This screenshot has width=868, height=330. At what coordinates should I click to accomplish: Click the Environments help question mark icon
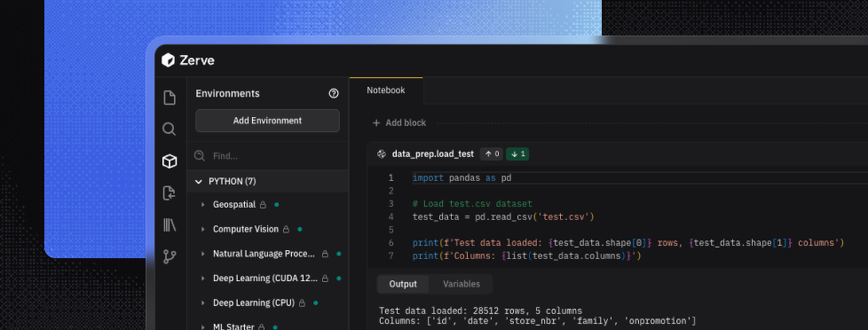pyautogui.click(x=333, y=94)
